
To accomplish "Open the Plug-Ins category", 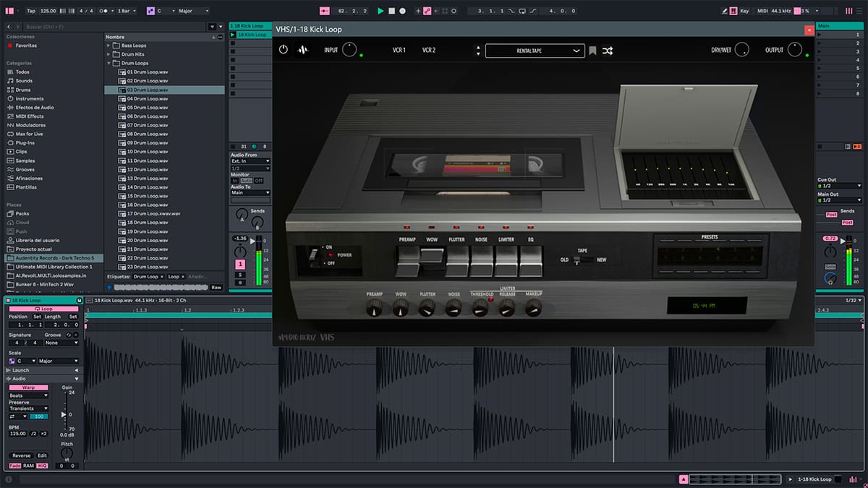I will coord(25,142).
